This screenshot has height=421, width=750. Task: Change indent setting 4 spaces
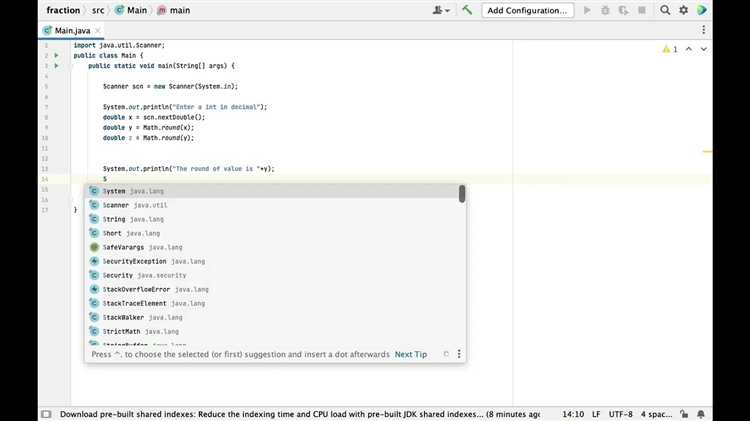point(656,414)
